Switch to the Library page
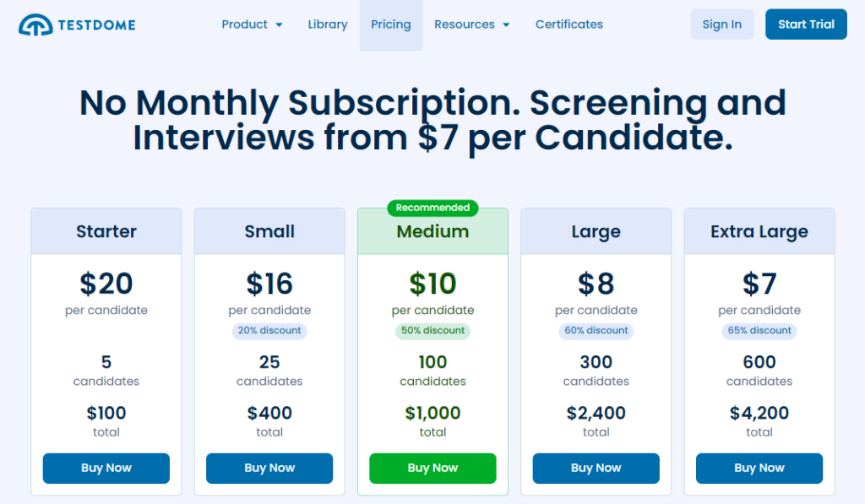Screen dimensions: 865x504 pyautogui.click(x=328, y=24)
